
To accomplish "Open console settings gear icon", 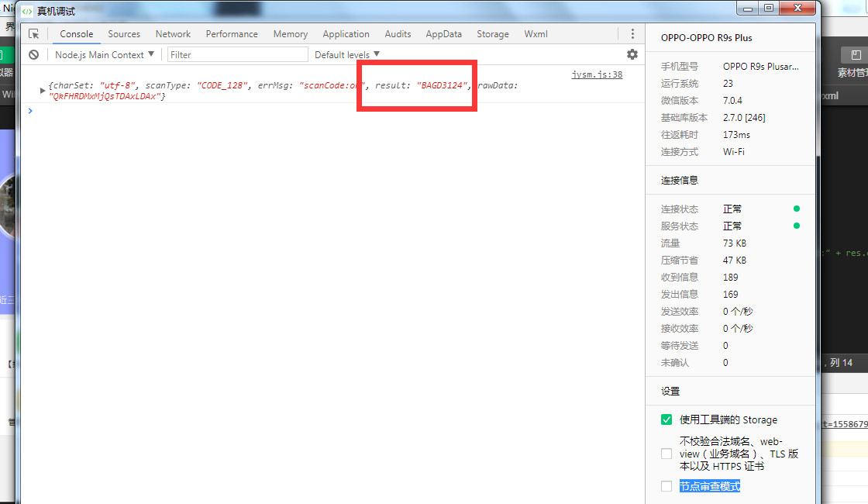I will pyautogui.click(x=632, y=54).
